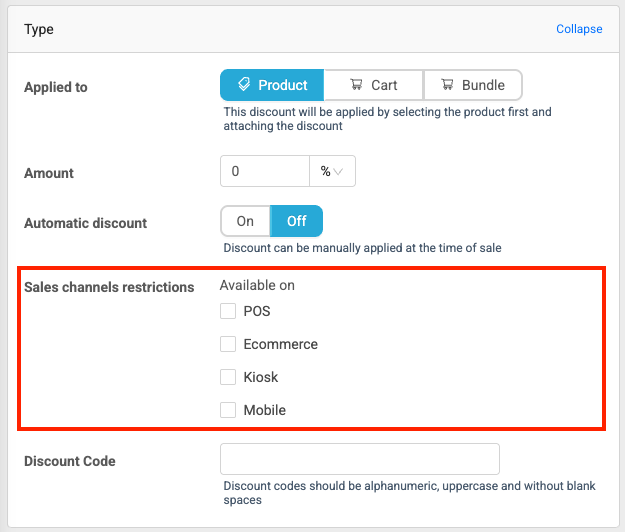Choose the Bundle discount type
625x532 pixels.
[x=473, y=85]
